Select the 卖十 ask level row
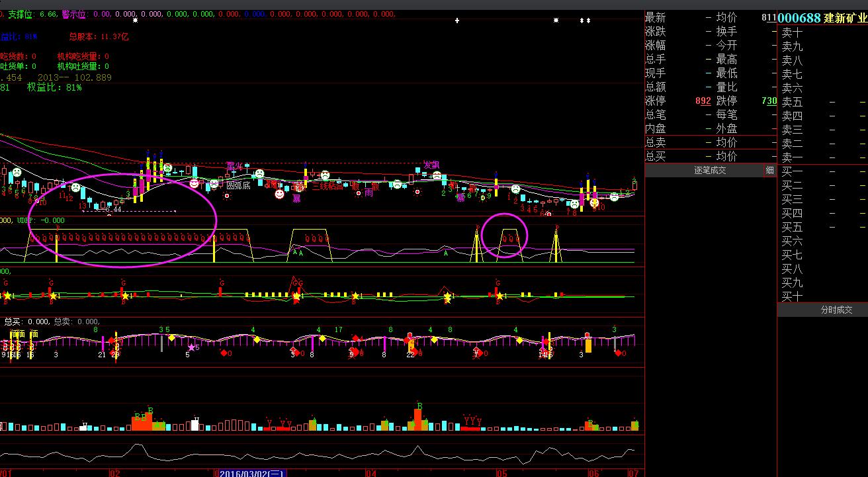The height and width of the screenshot is (477, 868). (822, 32)
